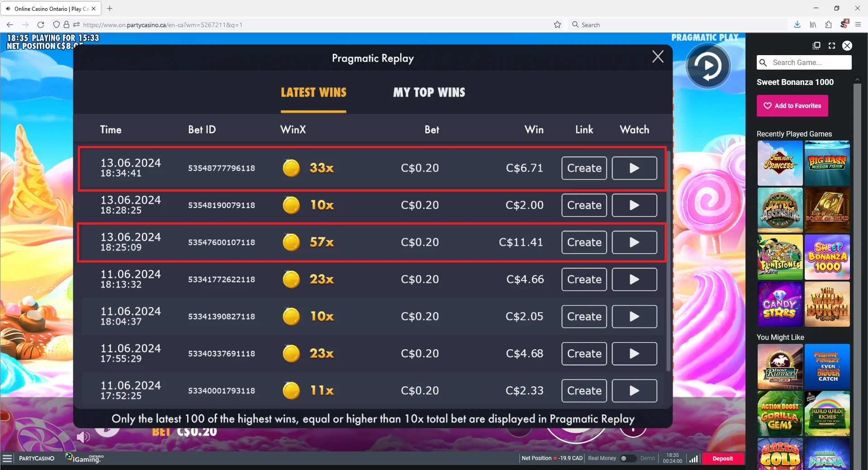Click the Deposit button
The height and width of the screenshot is (470, 868).
[722, 458]
